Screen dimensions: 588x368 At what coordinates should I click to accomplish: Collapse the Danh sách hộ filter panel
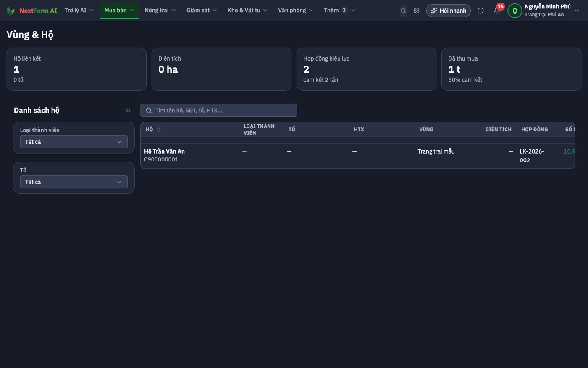(x=128, y=110)
